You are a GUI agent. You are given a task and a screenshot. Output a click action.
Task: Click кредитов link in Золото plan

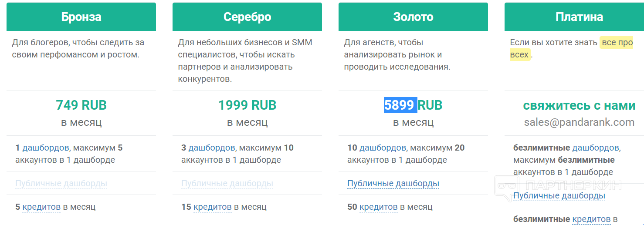pos(379,207)
